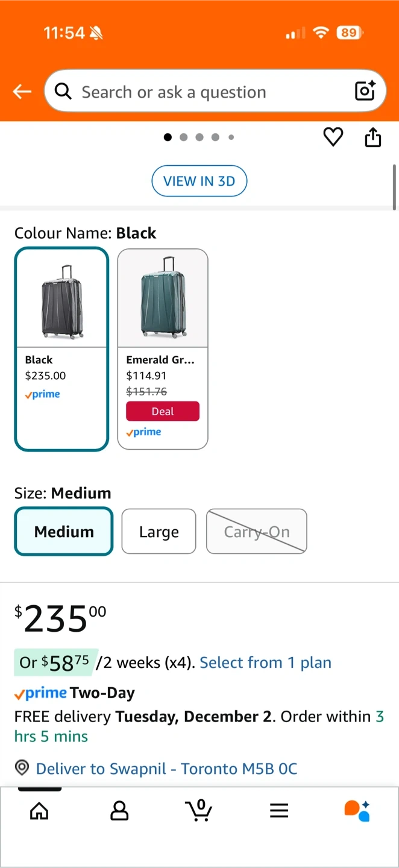The height and width of the screenshot is (868, 399).
Task: Open Select from 1 plan link
Action: coord(265,662)
